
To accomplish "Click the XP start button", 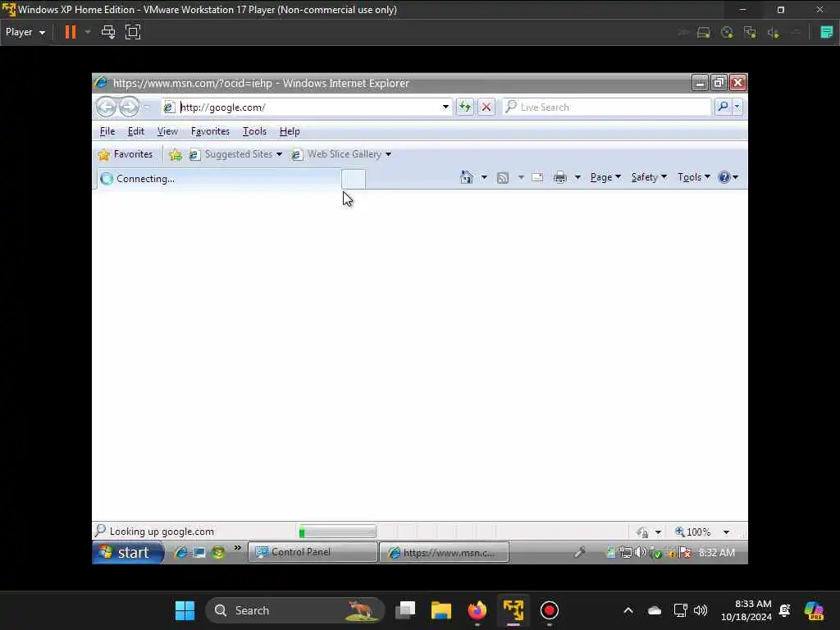I will click(128, 552).
